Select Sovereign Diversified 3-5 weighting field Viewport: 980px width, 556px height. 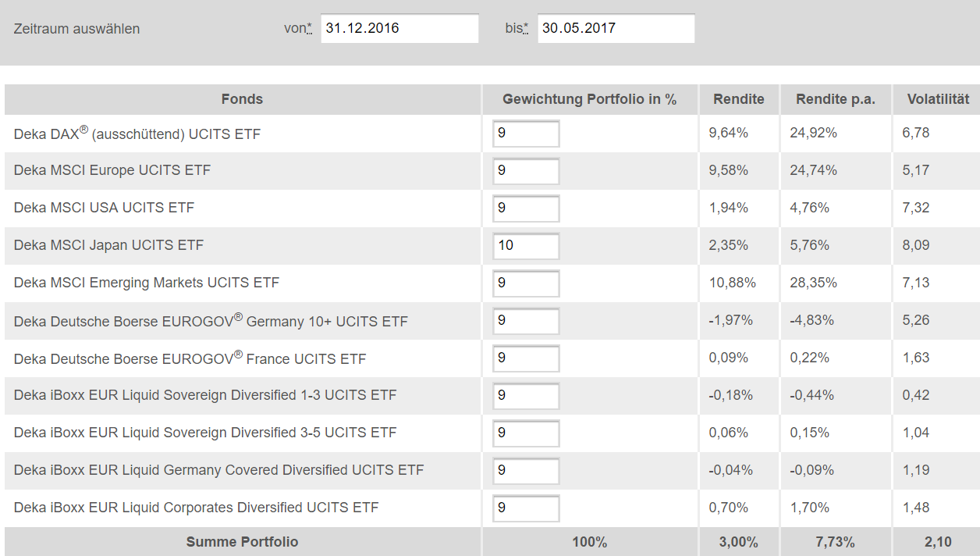(x=526, y=433)
